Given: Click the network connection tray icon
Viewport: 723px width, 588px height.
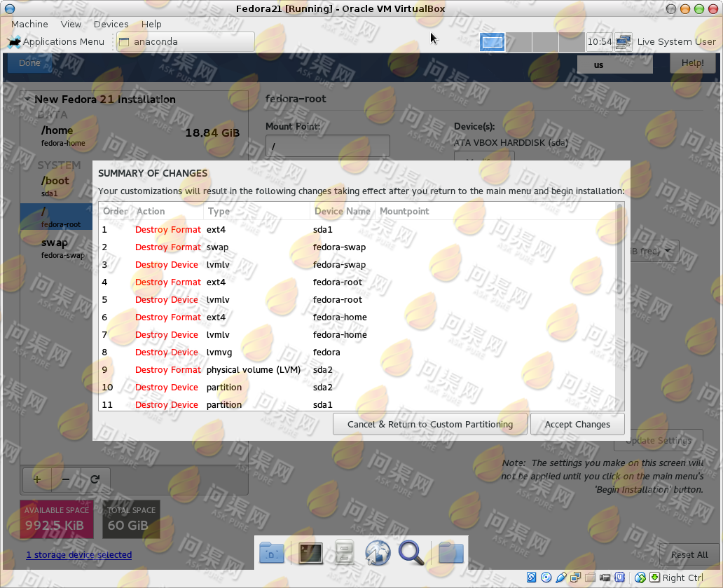Looking at the screenshot, I should pyautogui.click(x=624, y=41).
